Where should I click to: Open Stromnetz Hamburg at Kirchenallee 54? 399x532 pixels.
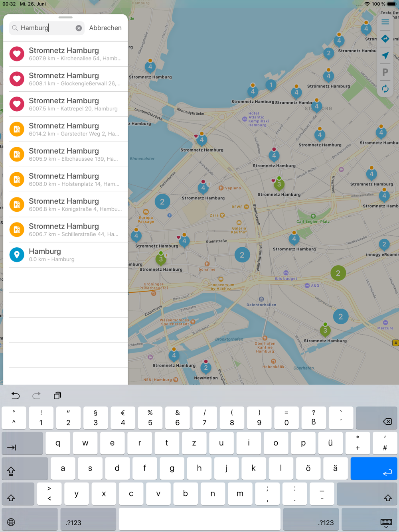point(66,54)
